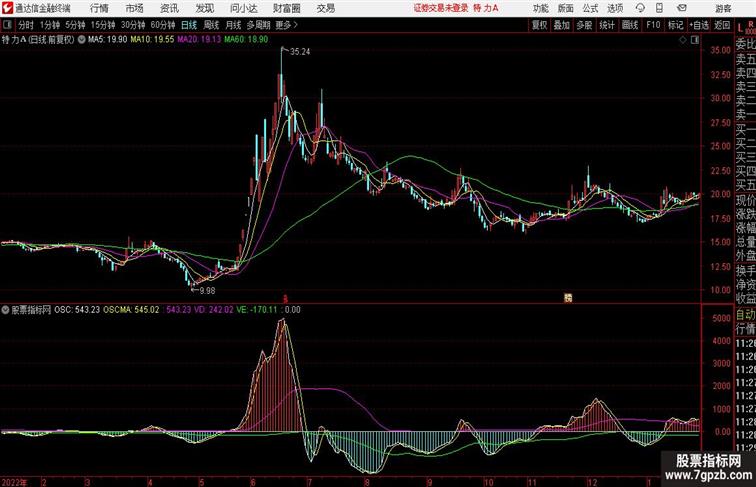Switch to 60分钟 period

[x=162, y=25]
